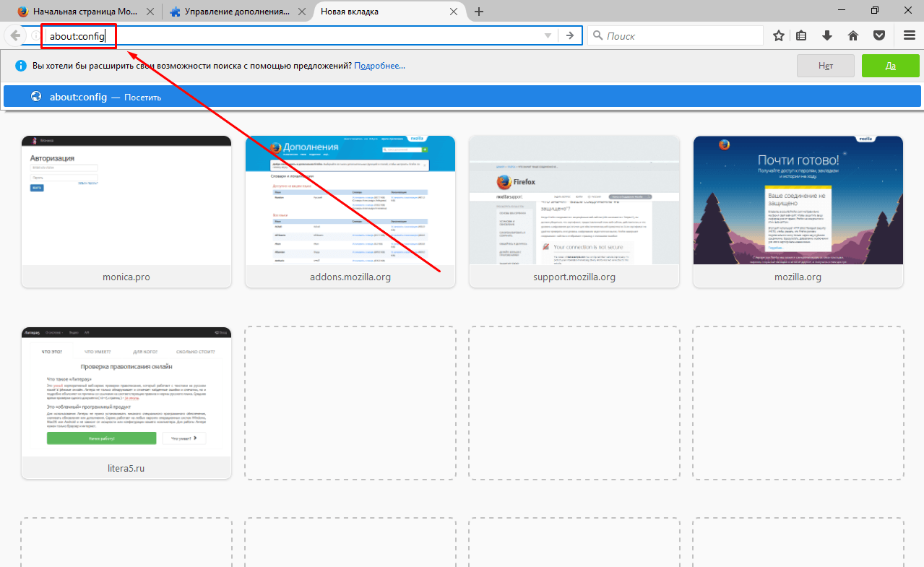Click the Поиск search field
Viewport: 924px width, 567px height.
coord(675,35)
